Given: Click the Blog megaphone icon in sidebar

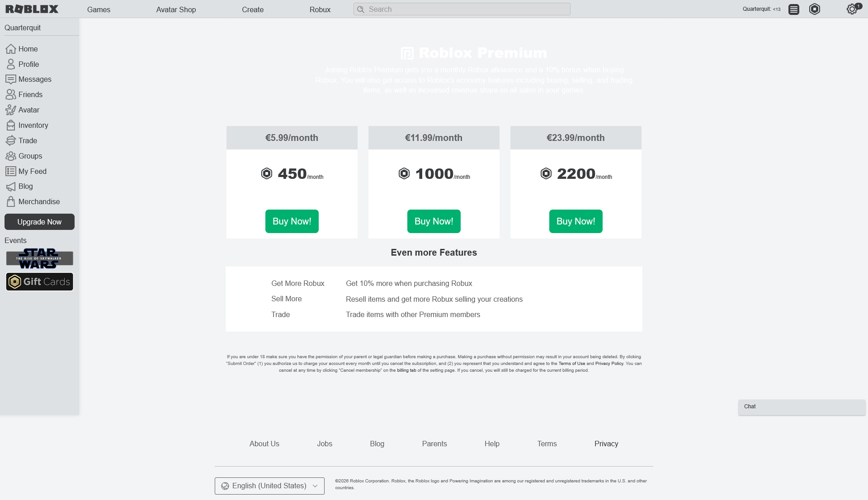Looking at the screenshot, I should (11, 187).
